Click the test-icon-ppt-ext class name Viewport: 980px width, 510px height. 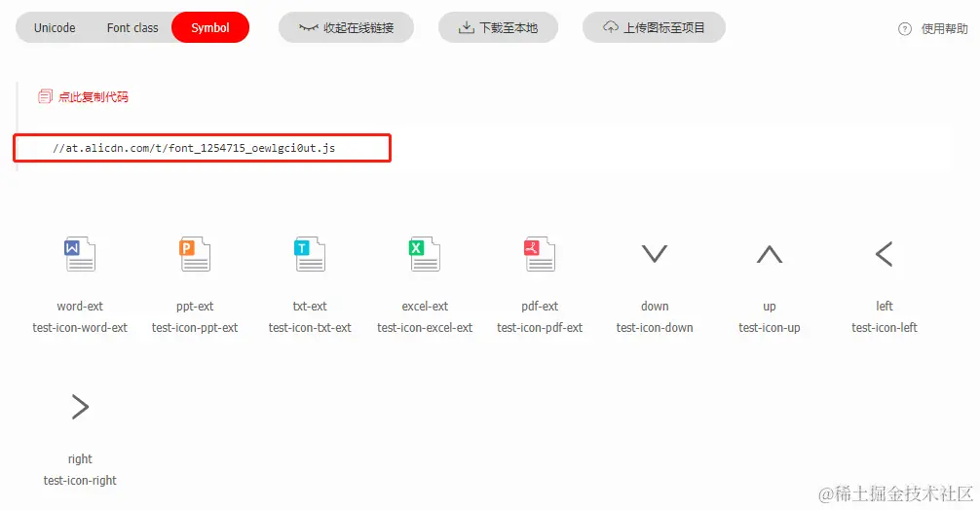tap(195, 328)
